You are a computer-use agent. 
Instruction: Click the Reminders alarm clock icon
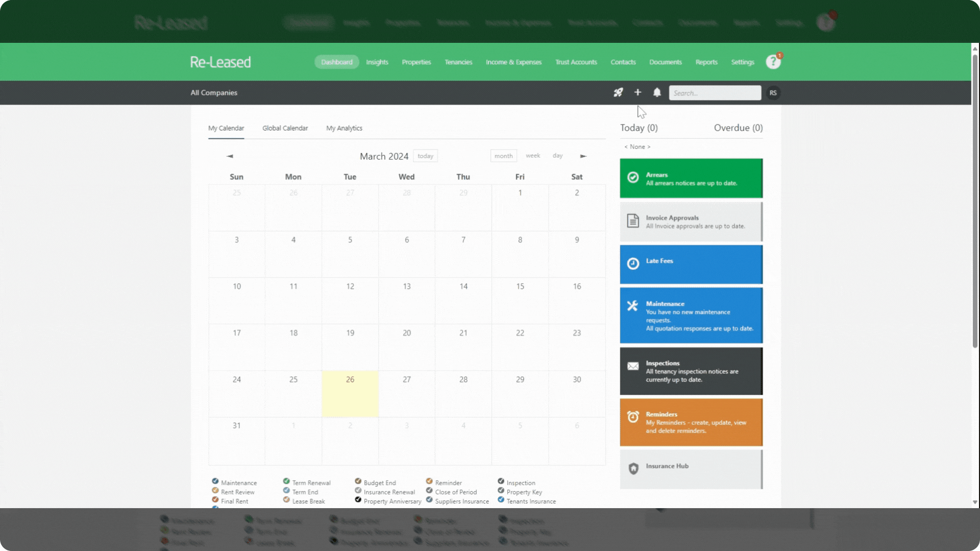click(633, 416)
